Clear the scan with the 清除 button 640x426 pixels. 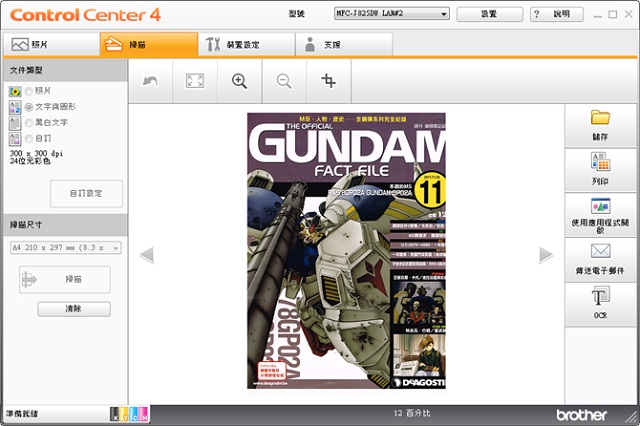click(x=74, y=309)
